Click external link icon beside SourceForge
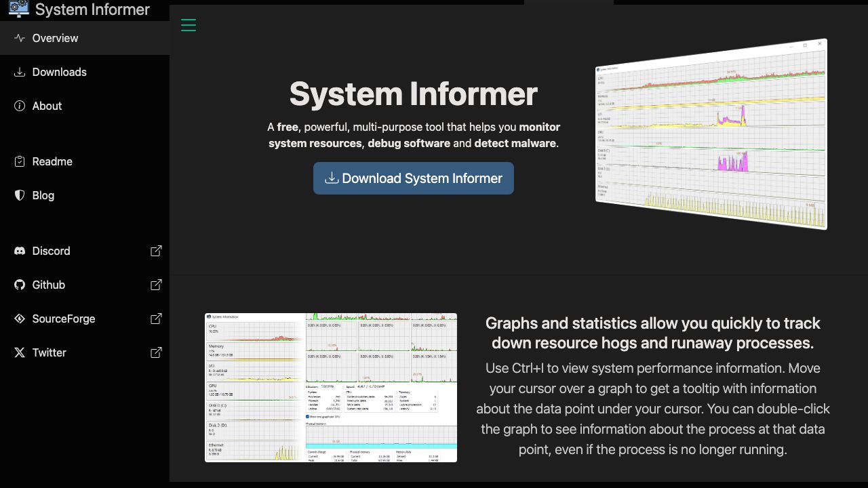Screen dimensions: 868x488 click(x=156, y=319)
